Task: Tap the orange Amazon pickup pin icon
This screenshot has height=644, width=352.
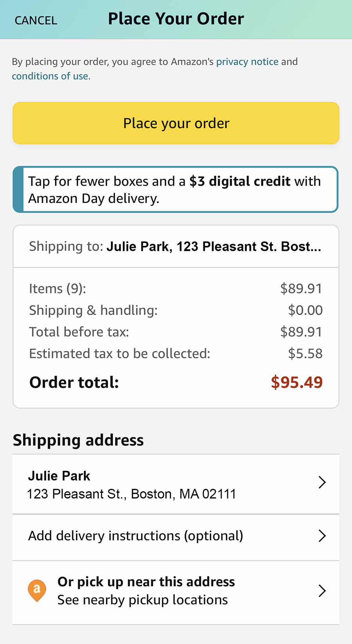Action: tap(37, 590)
